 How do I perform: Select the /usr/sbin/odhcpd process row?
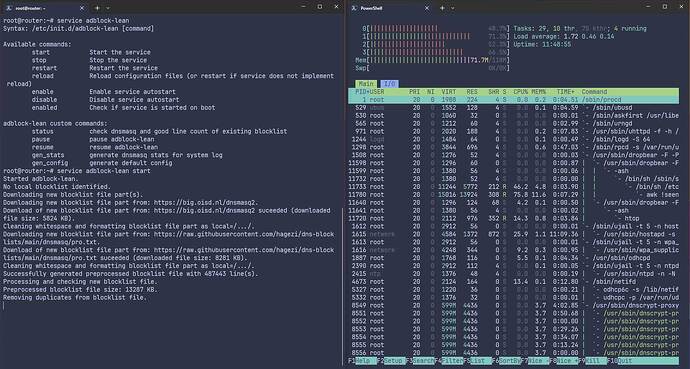514,258
